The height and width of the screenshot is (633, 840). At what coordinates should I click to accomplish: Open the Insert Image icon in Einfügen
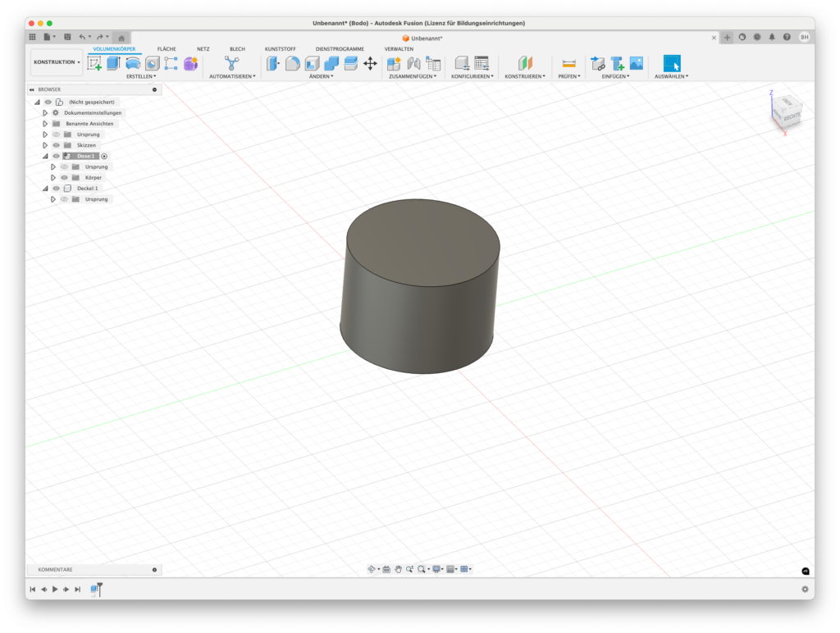(636, 63)
